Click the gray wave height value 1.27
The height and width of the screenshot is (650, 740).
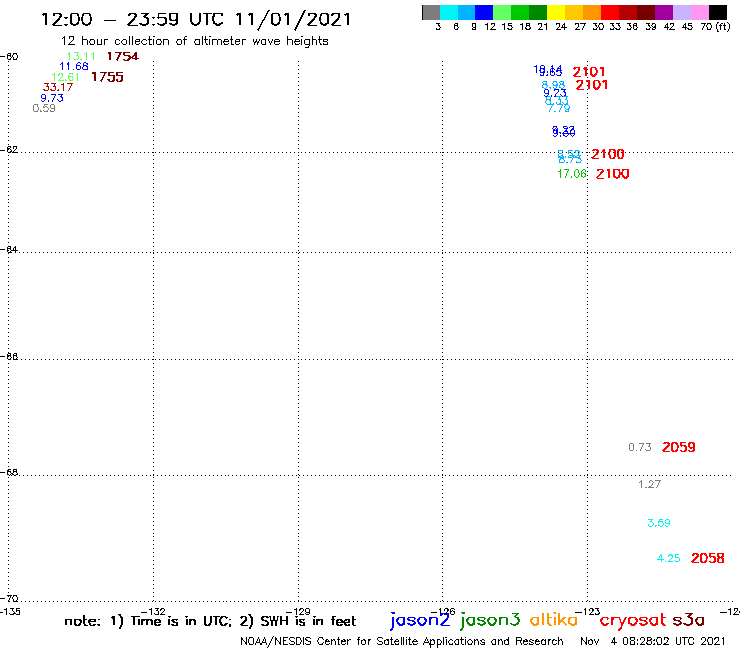(649, 484)
